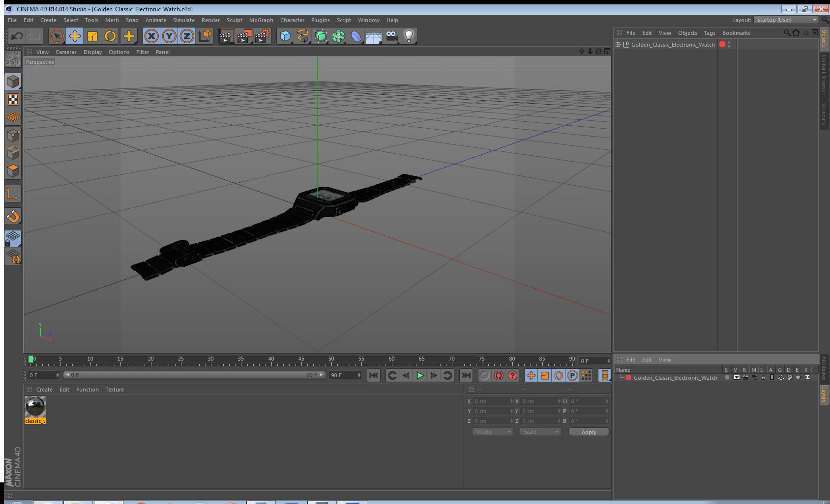Screen dimensions: 830x504
Task: Open material manager Create menu
Action: (x=44, y=390)
